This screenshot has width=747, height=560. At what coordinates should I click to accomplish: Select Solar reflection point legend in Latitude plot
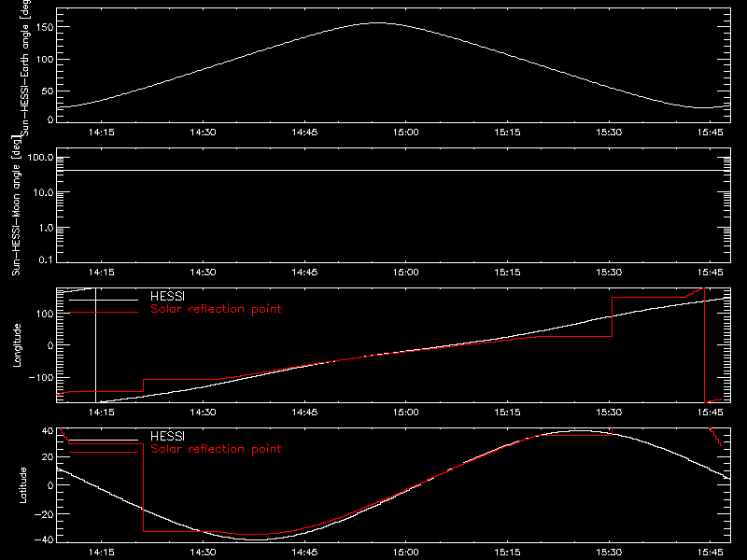coord(216,449)
